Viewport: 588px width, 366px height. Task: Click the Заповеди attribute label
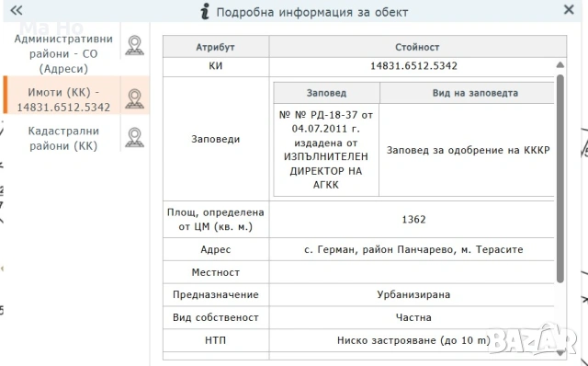(x=215, y=139)
